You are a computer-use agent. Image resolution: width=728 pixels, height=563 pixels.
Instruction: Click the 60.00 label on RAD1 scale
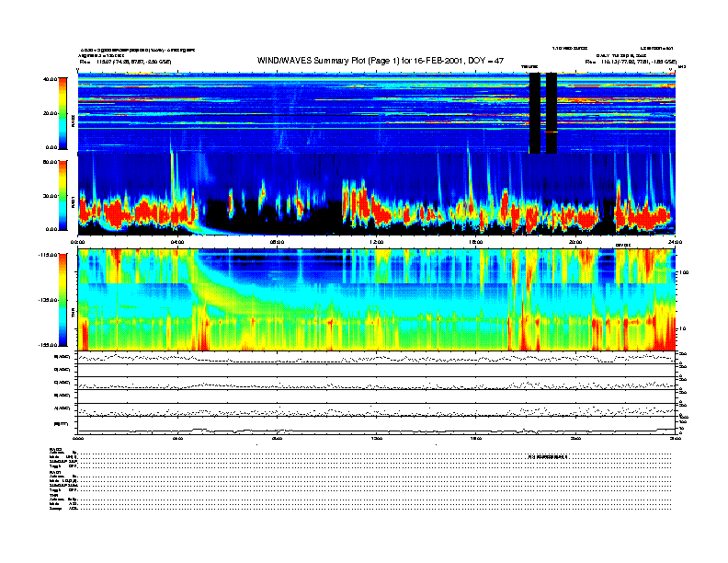click(x=50, y=162)
